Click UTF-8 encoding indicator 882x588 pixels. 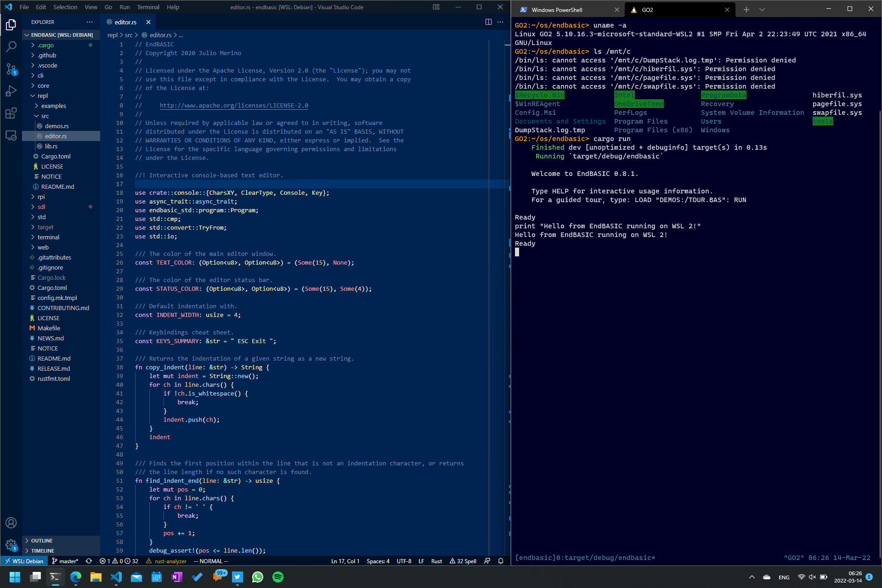point(404,561)
